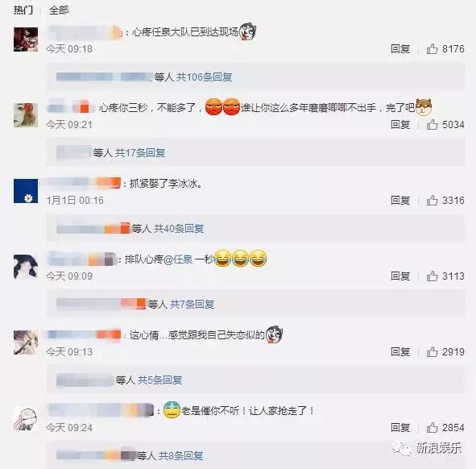This screenshot has height=469, width=476.
Task: Show 共5条回复 replies
Action: pyautogui.click(x=160, y=380)
